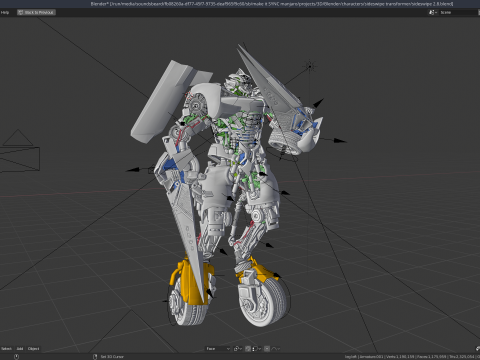Toggle proportional editing button

click(267, 349)
